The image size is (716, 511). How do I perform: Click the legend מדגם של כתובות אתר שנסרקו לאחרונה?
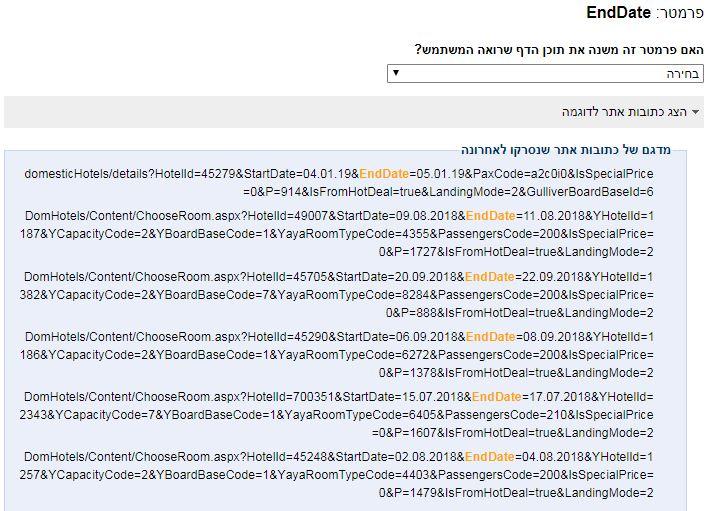click(566, 150)
